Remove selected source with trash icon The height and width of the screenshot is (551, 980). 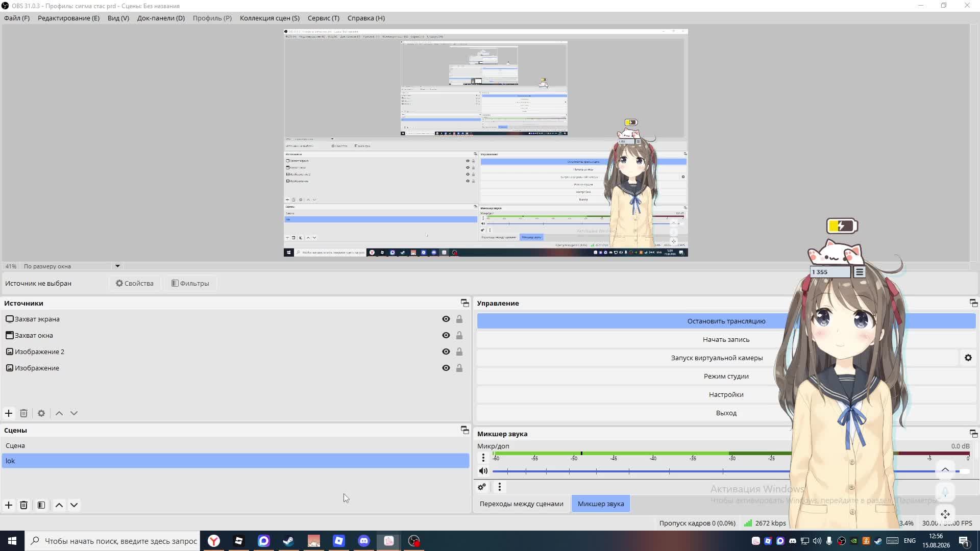[23, 413]
